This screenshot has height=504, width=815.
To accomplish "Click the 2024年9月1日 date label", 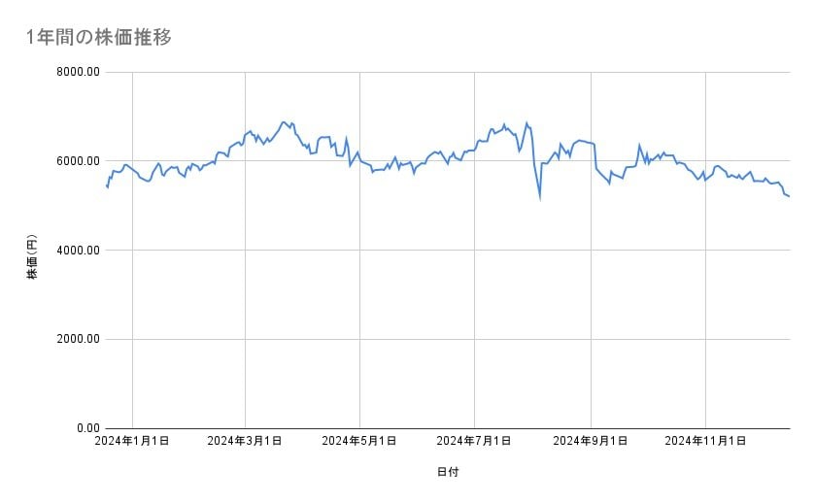I will [591, 441].
